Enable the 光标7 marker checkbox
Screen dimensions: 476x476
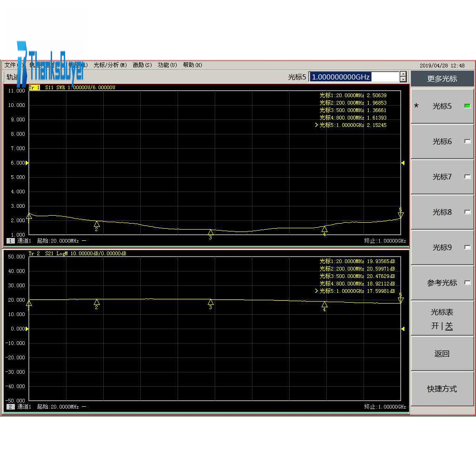(468, 177)
